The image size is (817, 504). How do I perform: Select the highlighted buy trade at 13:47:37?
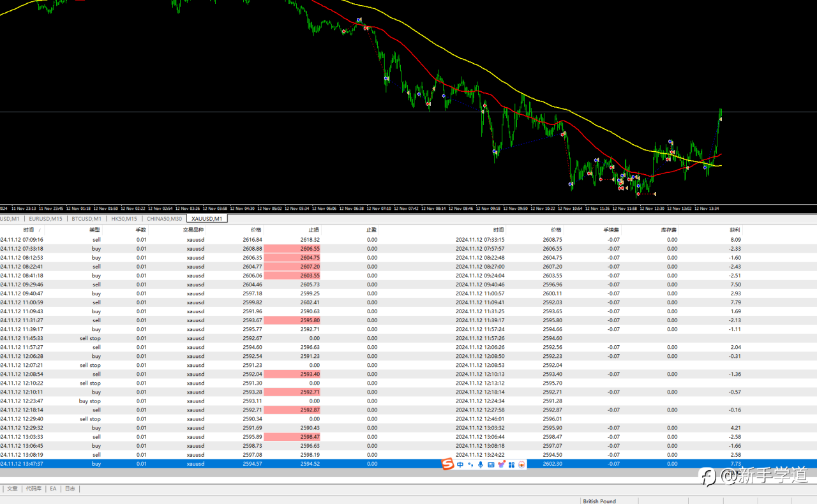pyautogui.click(x=191, y=464)
